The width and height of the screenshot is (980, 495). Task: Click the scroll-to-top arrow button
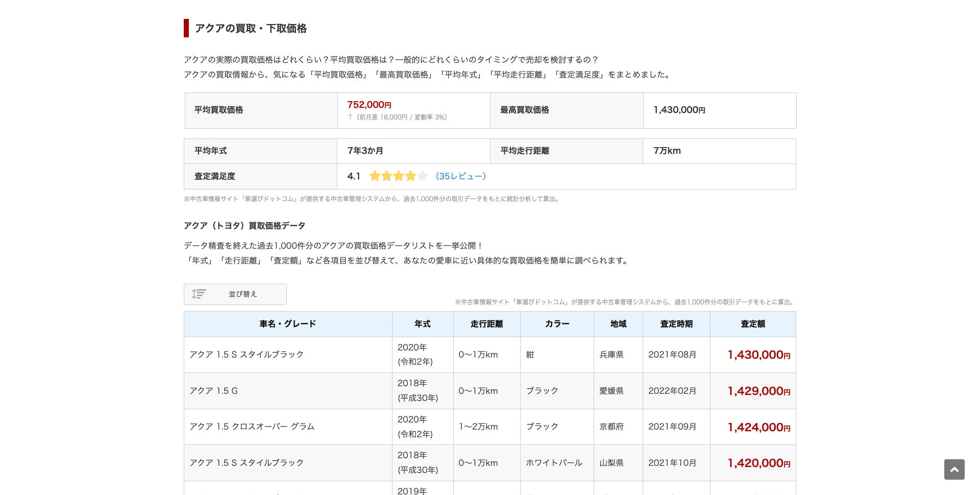pos(954,469)
